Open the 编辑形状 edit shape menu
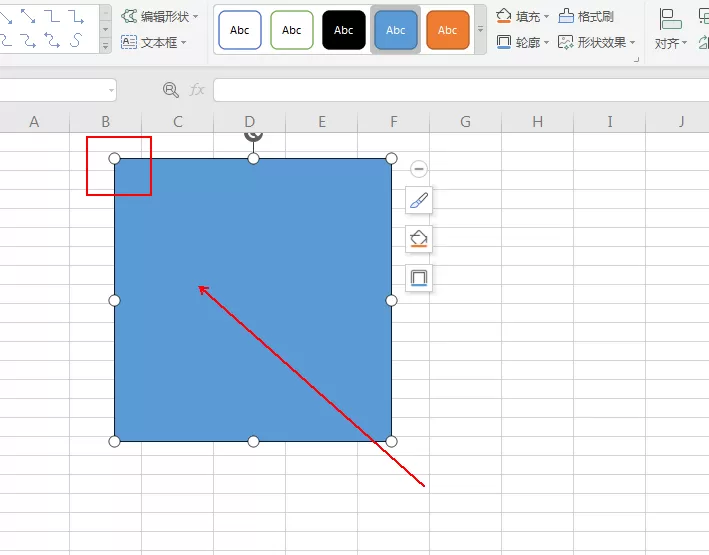709x555 pixels. pyautogui.click(x=160, y=17)
